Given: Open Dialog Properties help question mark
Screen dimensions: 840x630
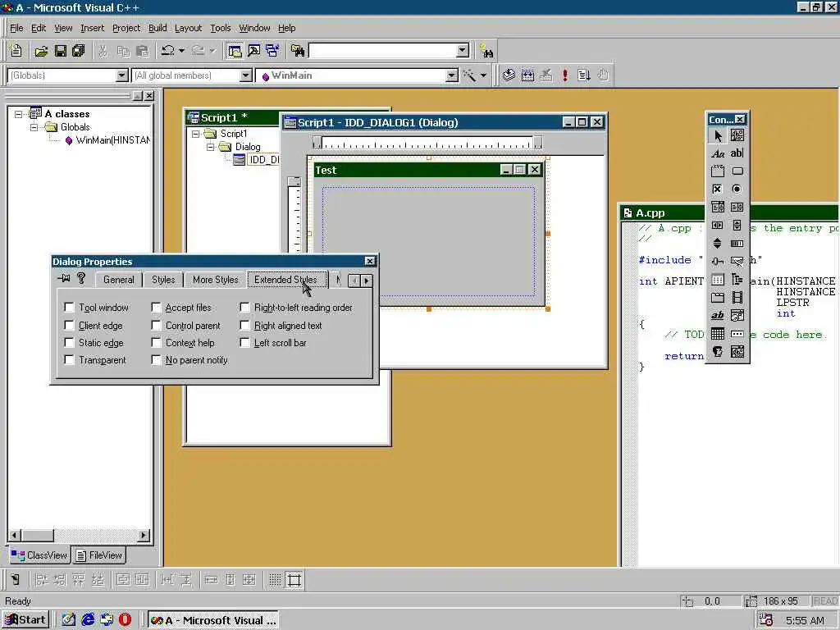Looking at the screenshot, I should pos(81,279).
